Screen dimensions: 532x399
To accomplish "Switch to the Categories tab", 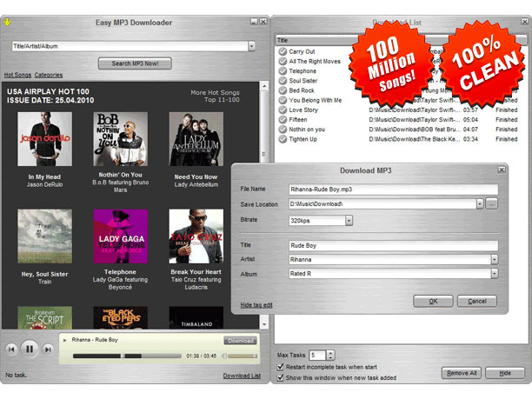I will click(49, 75).
